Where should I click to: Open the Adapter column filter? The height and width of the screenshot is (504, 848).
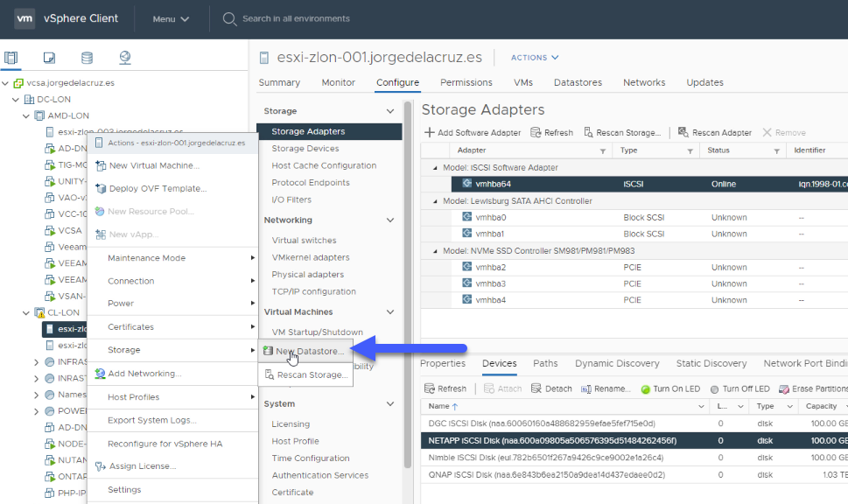603,151
